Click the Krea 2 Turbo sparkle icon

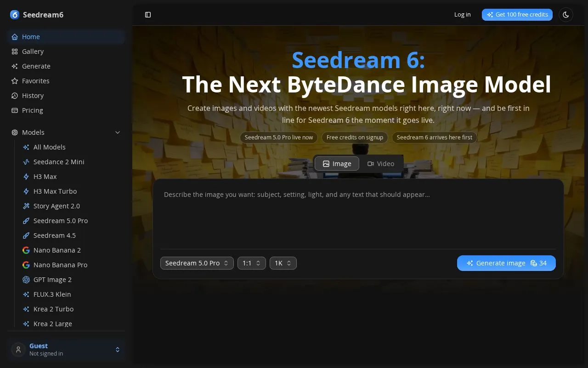coord(26,309)
